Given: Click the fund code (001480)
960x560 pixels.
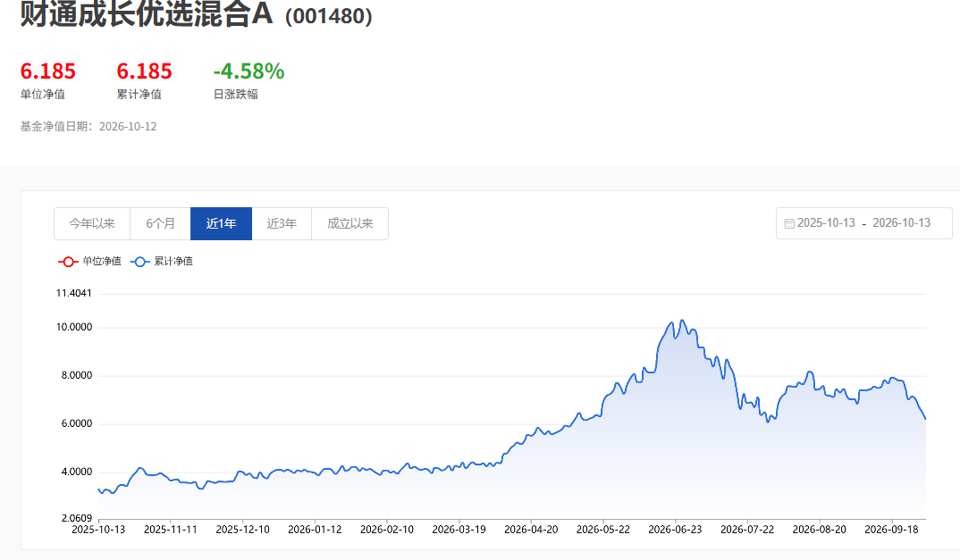Looking at the screenshot, I should click(x=329, y=17).
